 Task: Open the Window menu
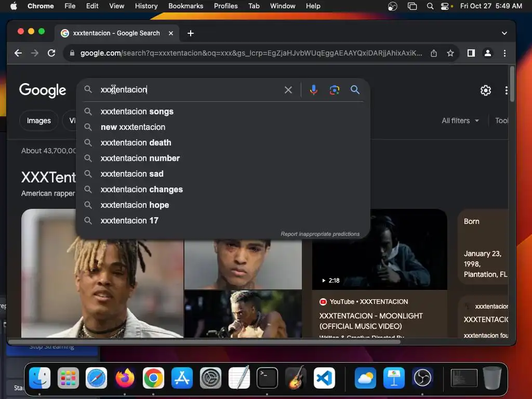283,6
